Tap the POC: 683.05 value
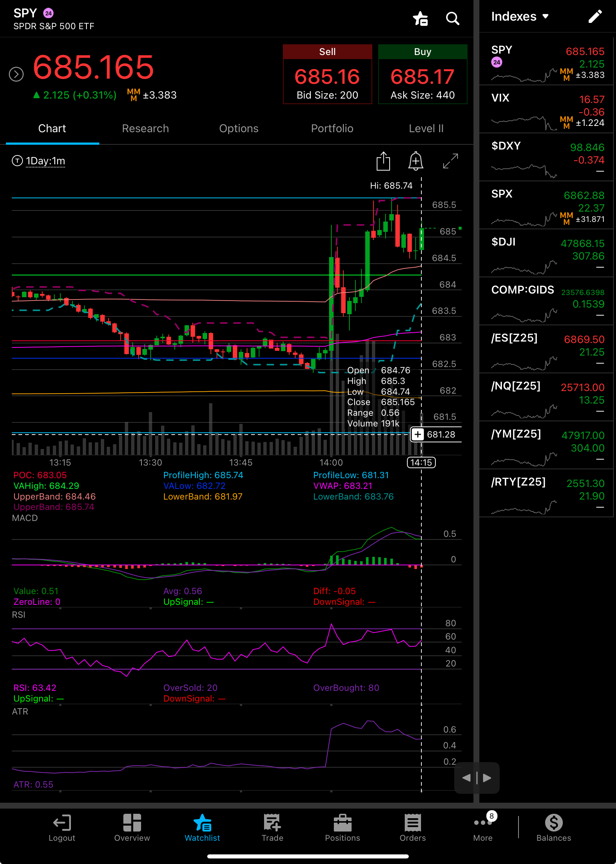 click(40, 475)
